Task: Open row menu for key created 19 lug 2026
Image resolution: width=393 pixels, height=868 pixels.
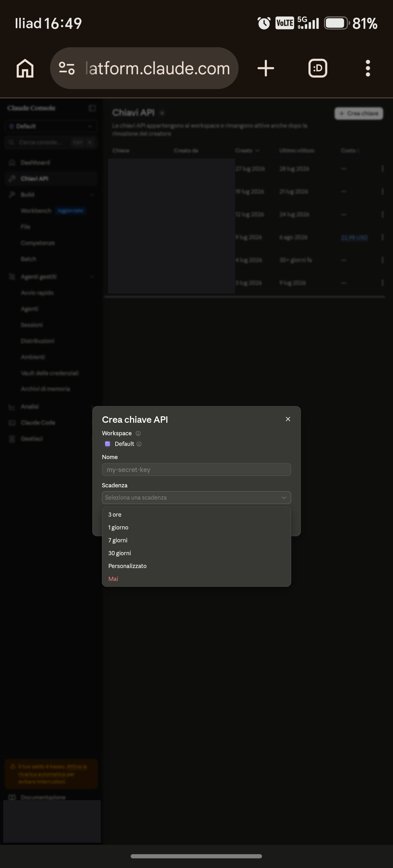Action: click(382, 191)
